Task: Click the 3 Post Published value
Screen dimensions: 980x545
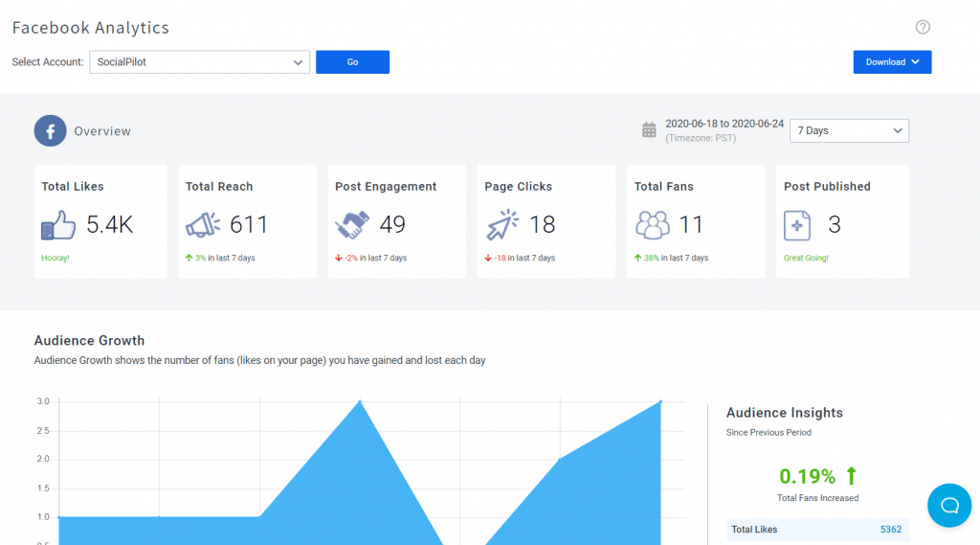Action: tap(835, 225)
